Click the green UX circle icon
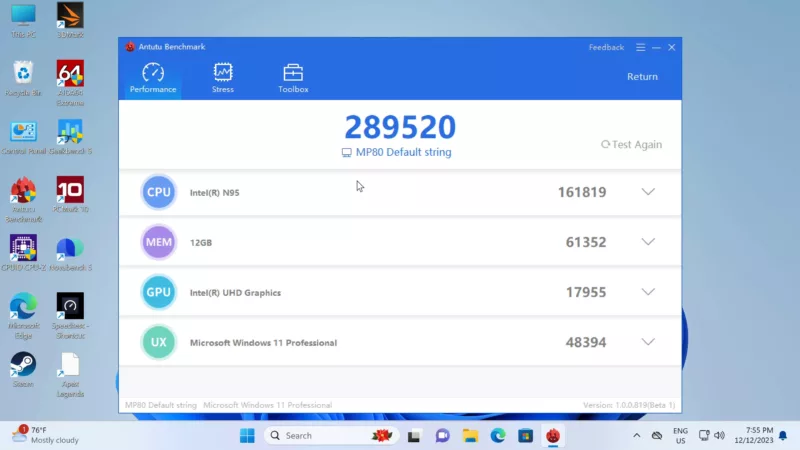This screenshot has height=450, width=800. point(159,342)
